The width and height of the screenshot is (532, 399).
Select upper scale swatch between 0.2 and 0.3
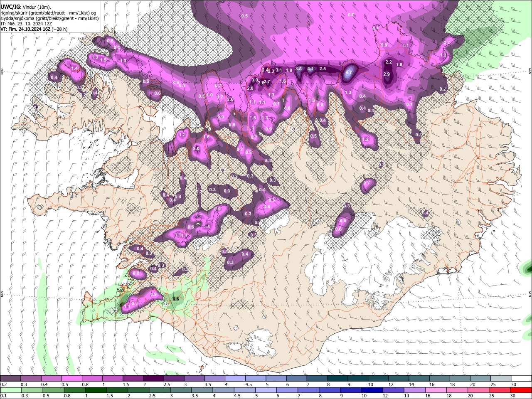10,379
